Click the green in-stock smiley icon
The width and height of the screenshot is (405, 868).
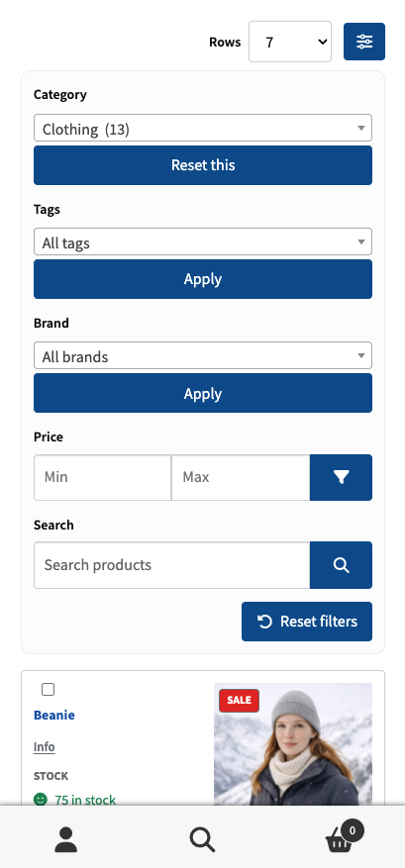(41, 800)
